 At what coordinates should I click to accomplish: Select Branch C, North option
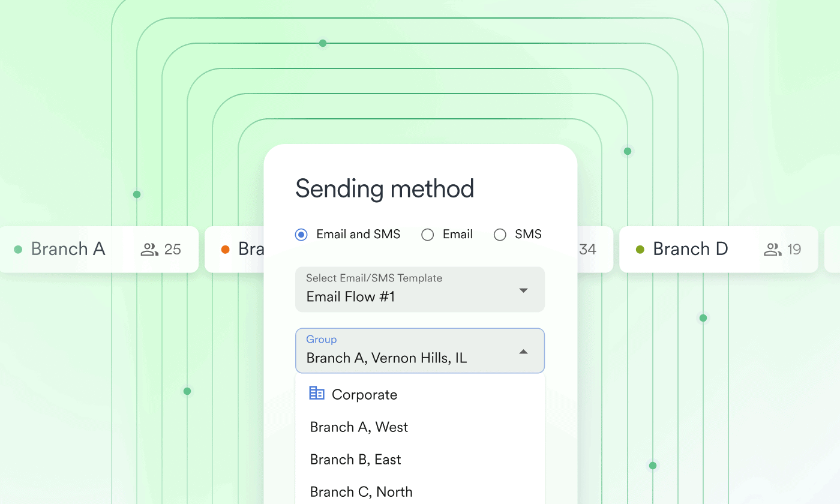(x=420, y=492)
